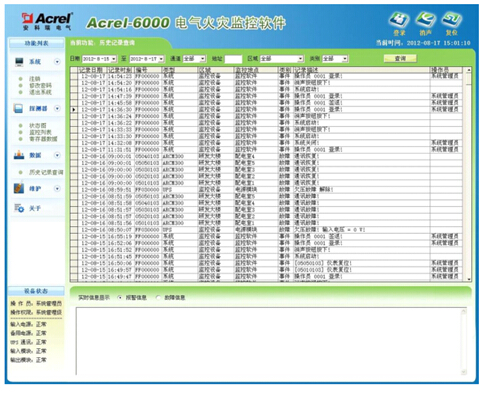
Task: Open the 关于 about icon
Action: (19, 208)
